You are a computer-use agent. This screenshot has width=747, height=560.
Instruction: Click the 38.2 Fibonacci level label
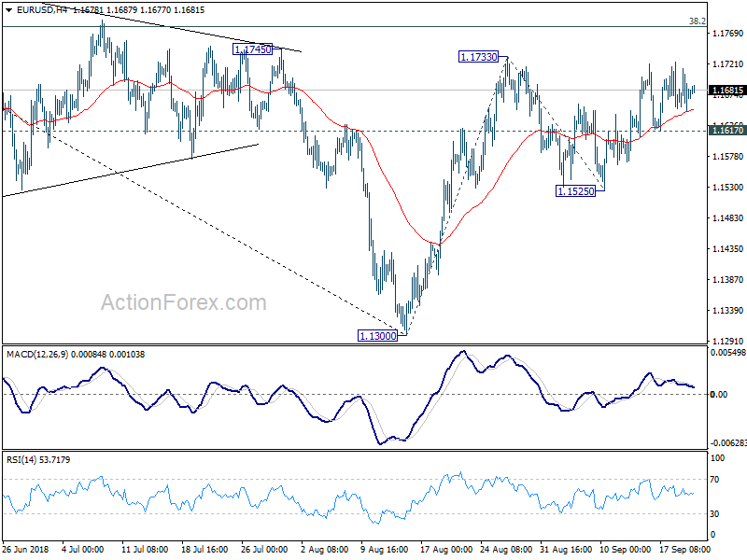[698, 21]
